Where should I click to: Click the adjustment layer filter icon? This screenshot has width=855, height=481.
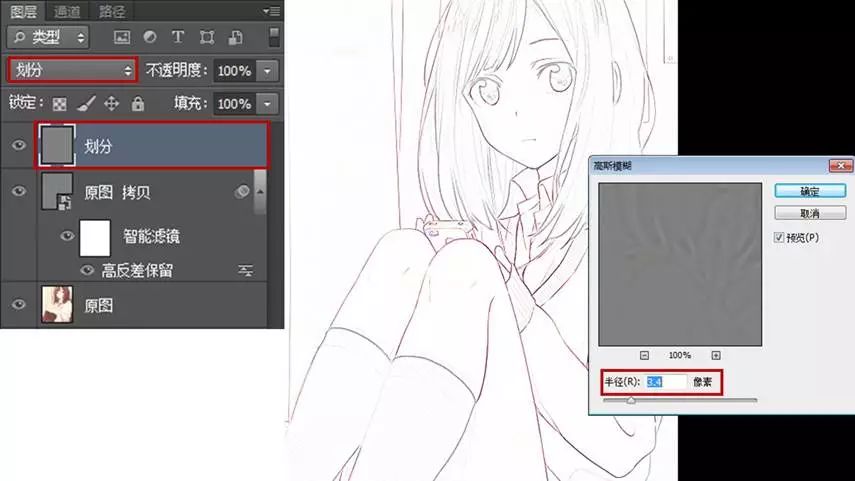150,38
